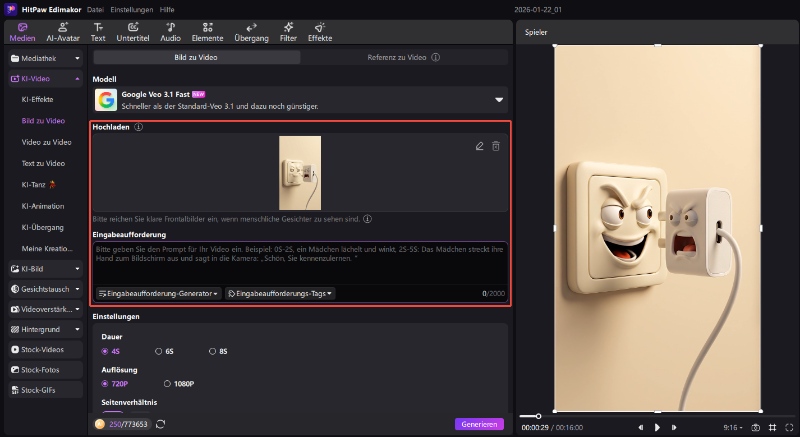Open the Elemente tool

(x=207, y=32)
